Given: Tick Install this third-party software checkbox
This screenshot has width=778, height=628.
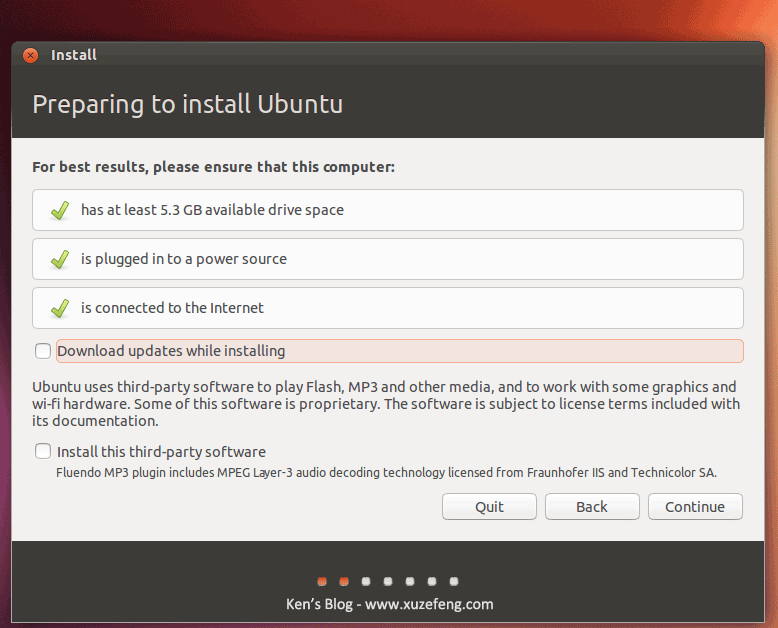Looking at the screenshot, I should pyautogui.click(x=43, y=452).
